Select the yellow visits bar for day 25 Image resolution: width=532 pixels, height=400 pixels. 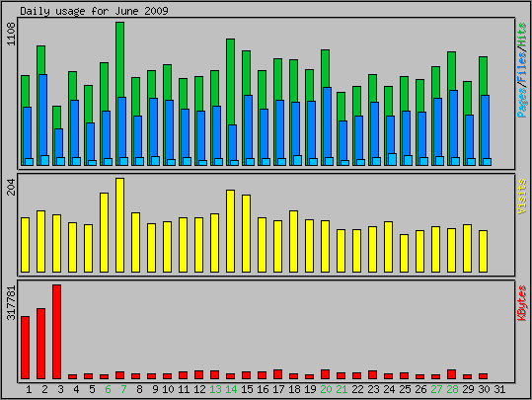point(404,253)
